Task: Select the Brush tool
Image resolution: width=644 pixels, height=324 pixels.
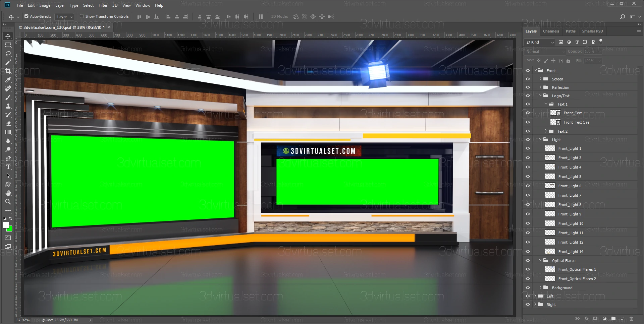Action: (x=8, y=97)
